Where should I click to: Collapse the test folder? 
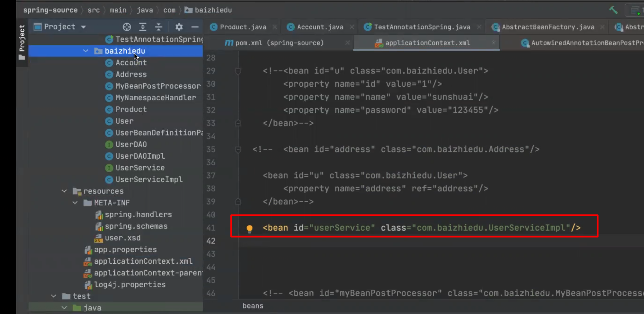54,296
